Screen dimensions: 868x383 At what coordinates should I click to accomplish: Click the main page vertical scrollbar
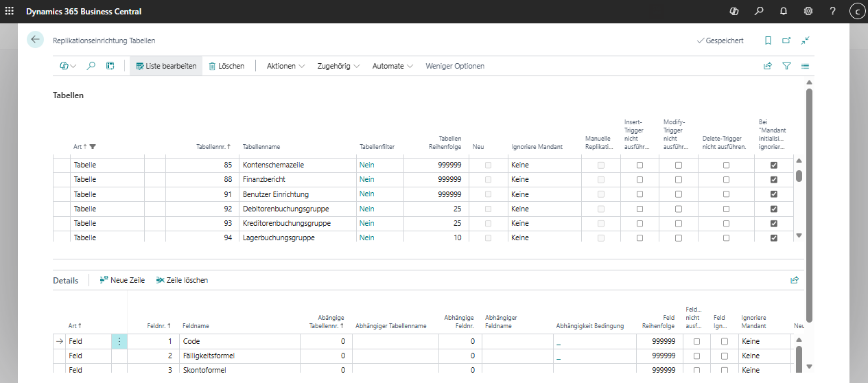coord(809,206)
